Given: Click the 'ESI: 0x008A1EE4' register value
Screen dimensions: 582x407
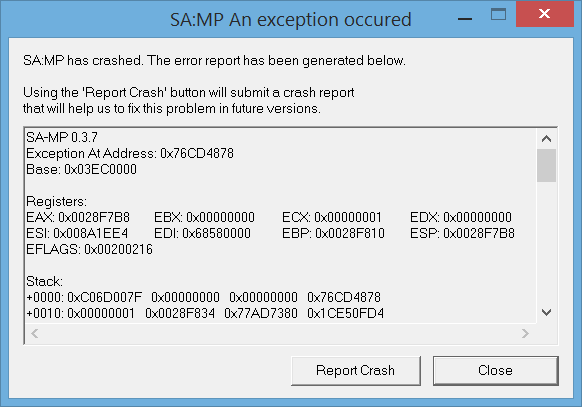Looking at the screenshot, I should pyautogui.click(x=77, y=233).
